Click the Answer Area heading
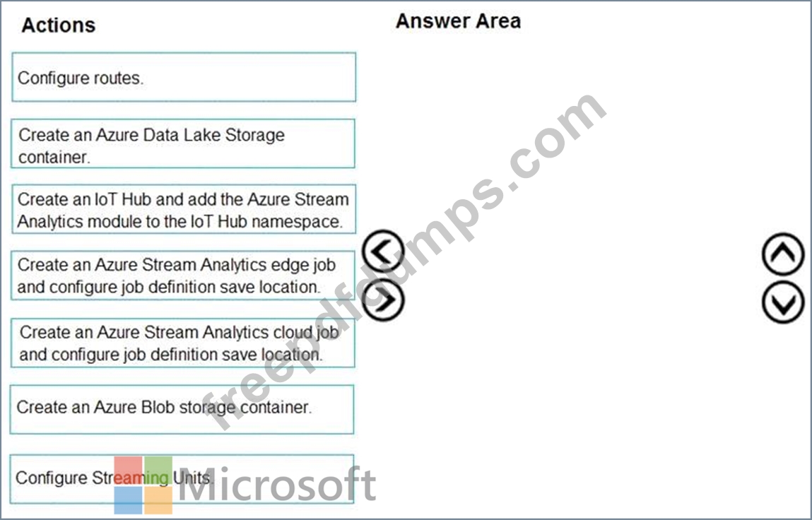 (x=459, y=20)
